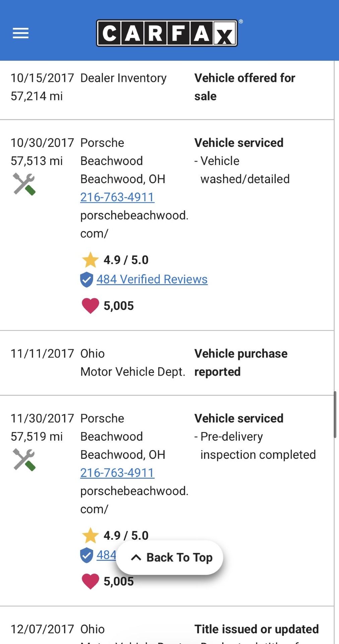Click service wrench icon for 11/30/2017 entry
This screenshot has width=339, height=644.
(x=24, y=460)
